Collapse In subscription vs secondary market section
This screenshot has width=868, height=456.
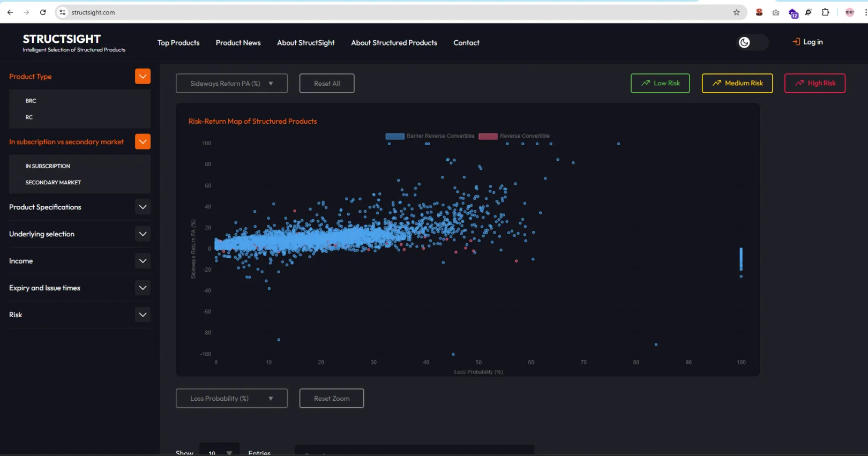coord(143,142)
